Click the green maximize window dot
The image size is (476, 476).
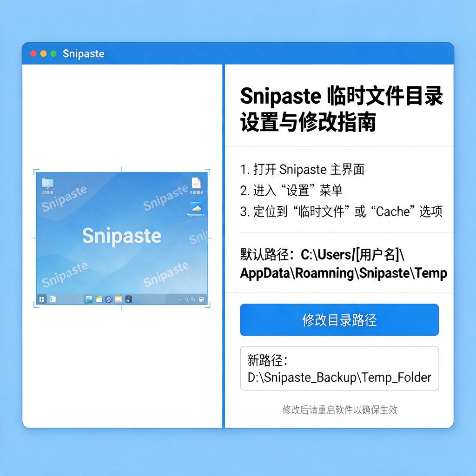53,54
